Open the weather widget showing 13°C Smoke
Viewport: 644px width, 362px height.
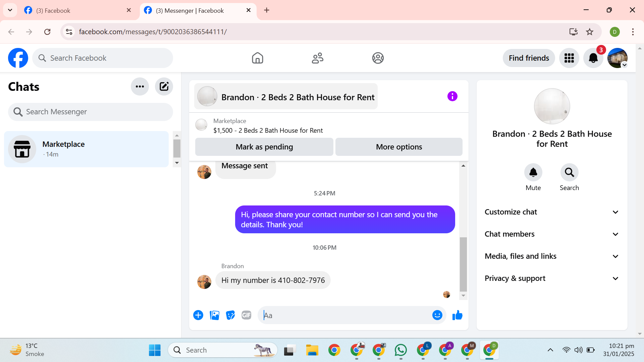pyautogui.click(x=27, y=350)
